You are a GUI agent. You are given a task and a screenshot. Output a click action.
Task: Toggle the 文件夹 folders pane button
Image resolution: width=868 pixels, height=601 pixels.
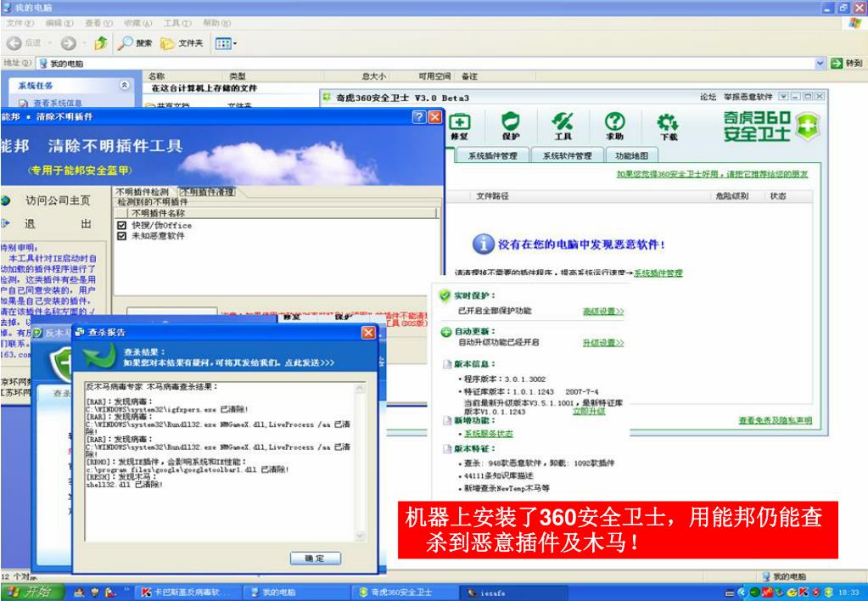(182, 43)
